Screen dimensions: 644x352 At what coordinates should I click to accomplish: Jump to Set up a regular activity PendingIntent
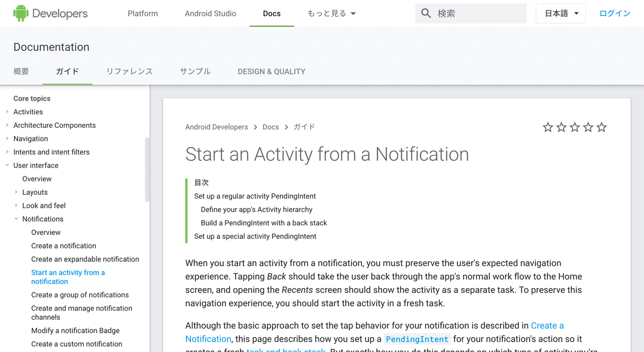255,196
